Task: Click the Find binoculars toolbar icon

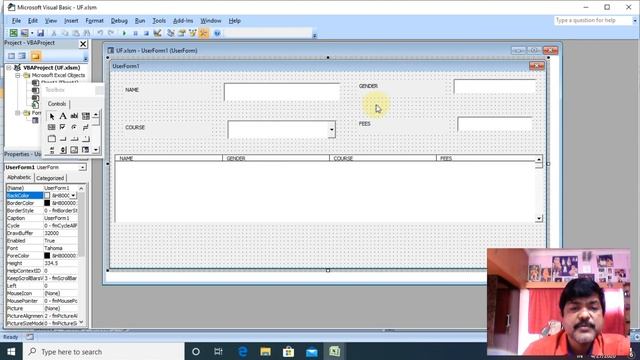Action: pos(87,33)
